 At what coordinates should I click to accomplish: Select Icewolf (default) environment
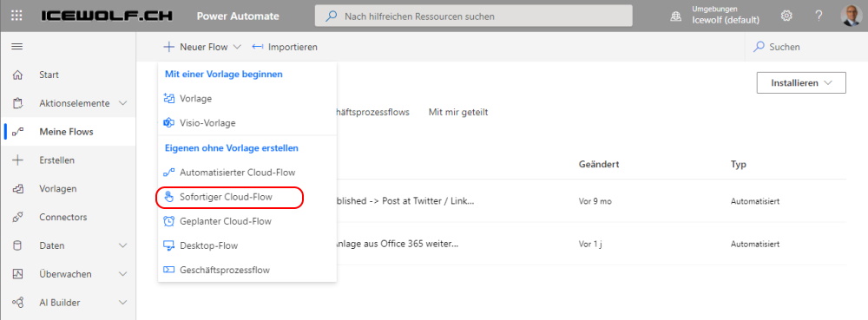coord(726,21)
